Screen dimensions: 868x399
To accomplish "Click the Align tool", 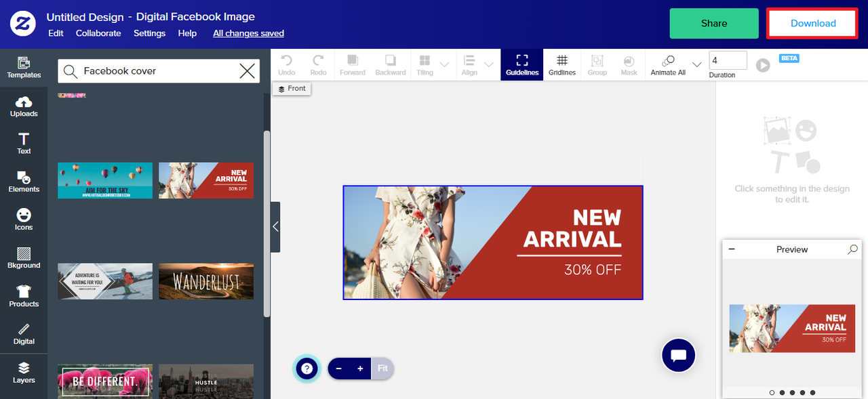I will [469, 65].
